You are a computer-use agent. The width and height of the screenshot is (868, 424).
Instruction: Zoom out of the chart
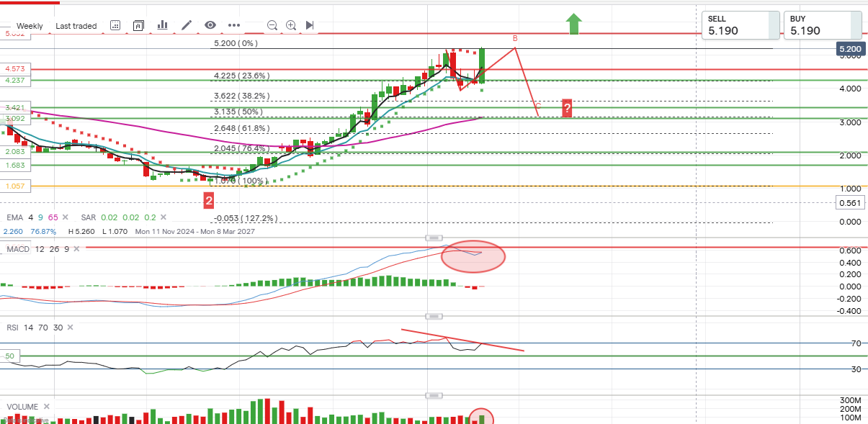point(272,25)
